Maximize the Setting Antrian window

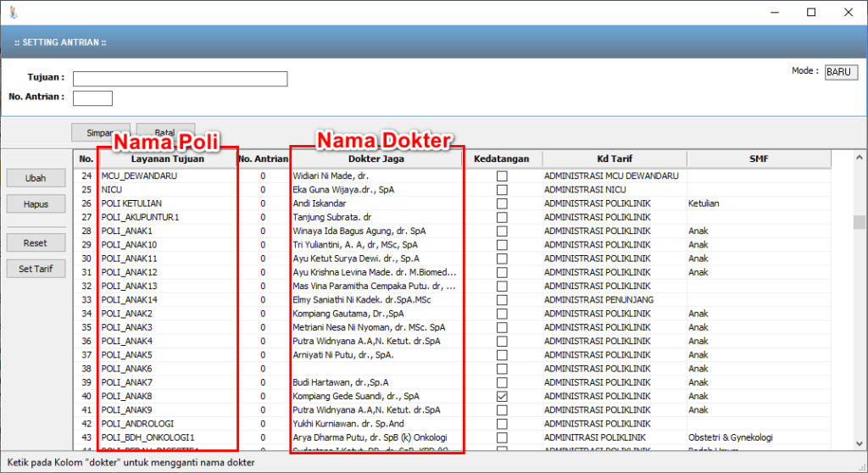pos(811,12)
